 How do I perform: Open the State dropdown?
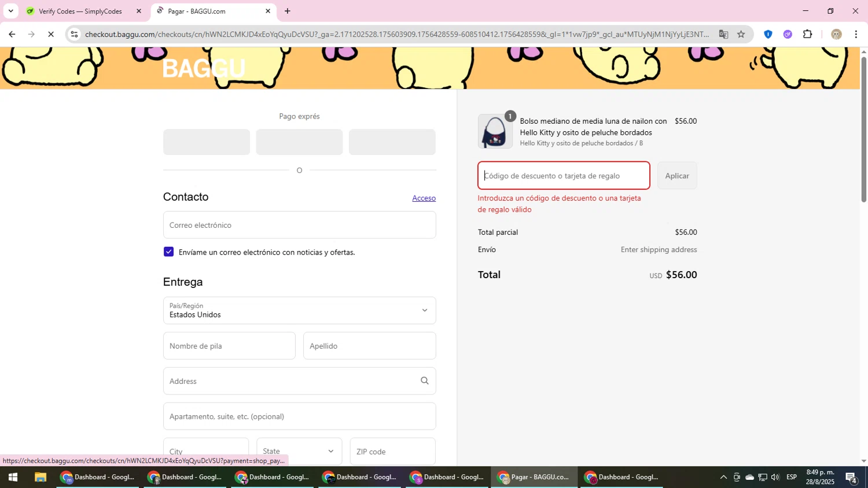coord(299,451)
